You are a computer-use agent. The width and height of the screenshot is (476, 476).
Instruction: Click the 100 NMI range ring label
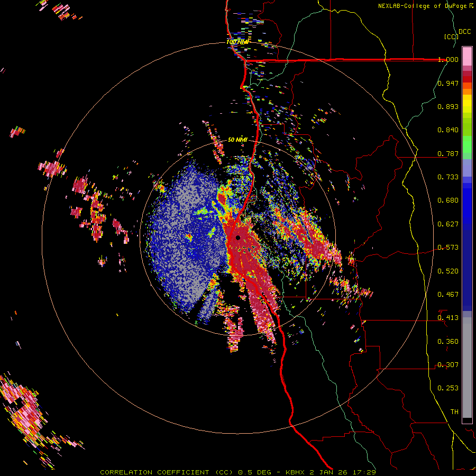pyautogui.click(x=237, y=42)
